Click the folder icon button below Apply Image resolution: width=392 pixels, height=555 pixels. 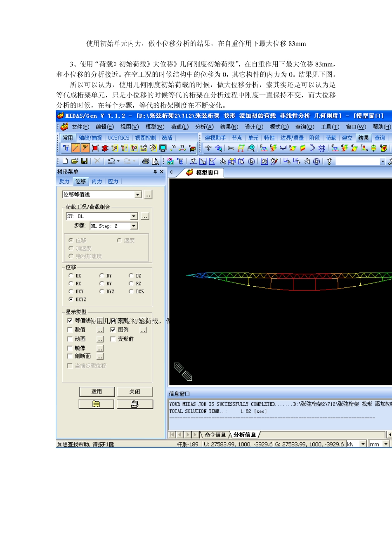(x=96, y=404)
